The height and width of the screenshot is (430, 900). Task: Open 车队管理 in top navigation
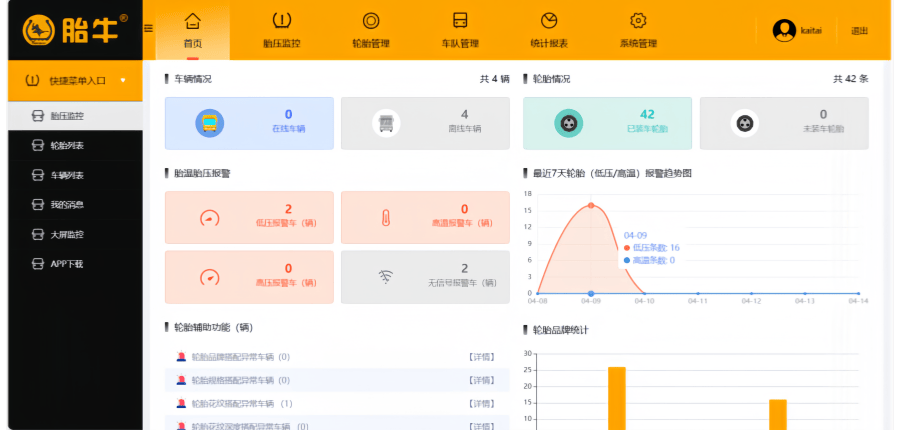[460, 30]
